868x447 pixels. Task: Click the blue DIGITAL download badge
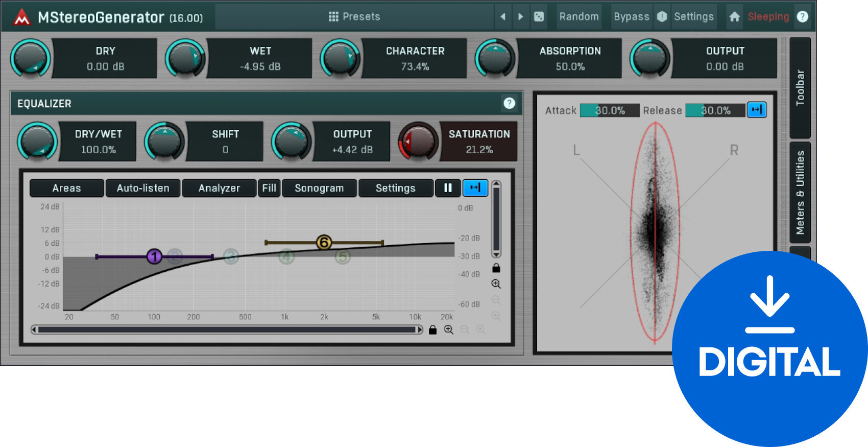point(769,349)
